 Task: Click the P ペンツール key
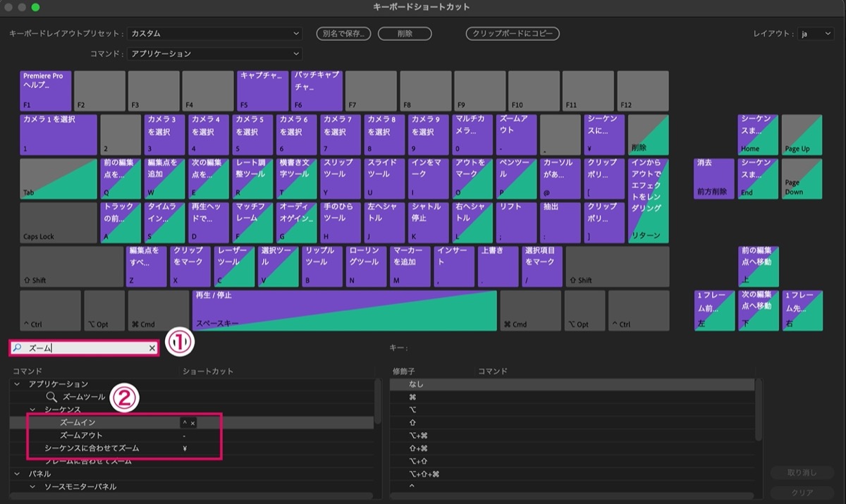click(516, 178)
